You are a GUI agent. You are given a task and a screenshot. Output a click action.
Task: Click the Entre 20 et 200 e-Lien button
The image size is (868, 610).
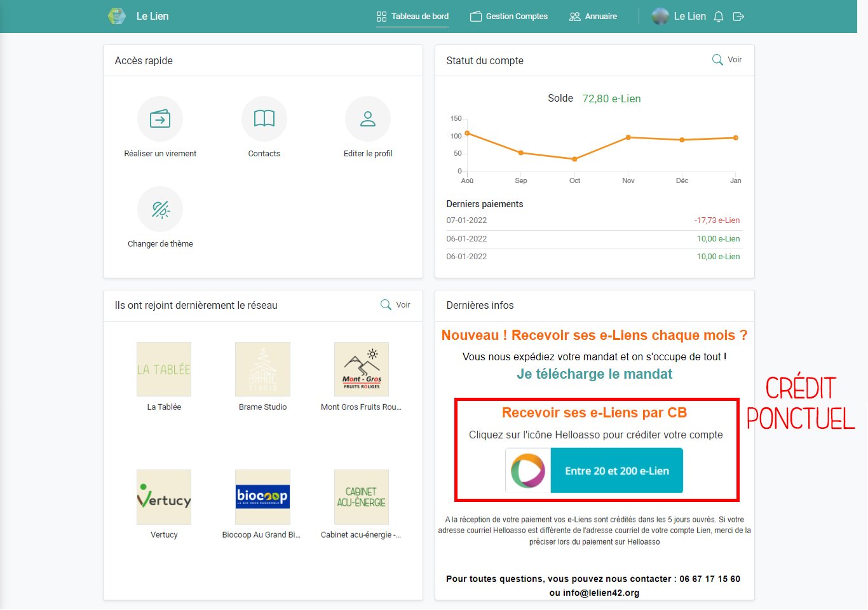[x=616, y=471]
